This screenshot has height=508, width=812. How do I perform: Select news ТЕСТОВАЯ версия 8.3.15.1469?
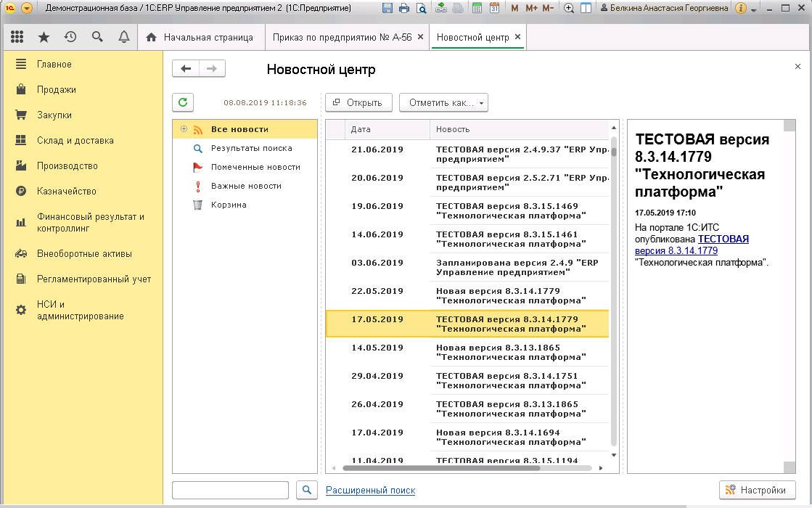(467, 210)
